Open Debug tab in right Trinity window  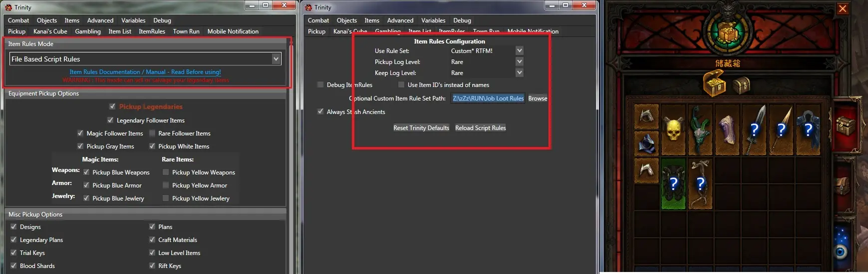click(x=462, y=20)
